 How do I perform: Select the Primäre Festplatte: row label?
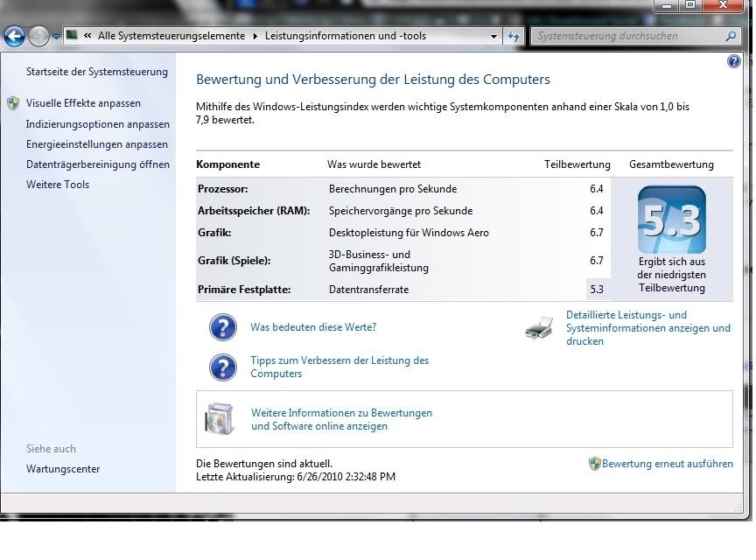(x=244, y=290)
